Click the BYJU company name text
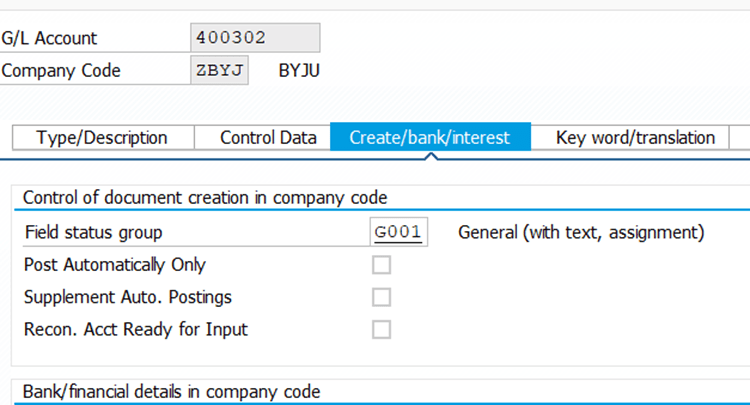The width and height of the screenshot is (750, 405). 300,71
